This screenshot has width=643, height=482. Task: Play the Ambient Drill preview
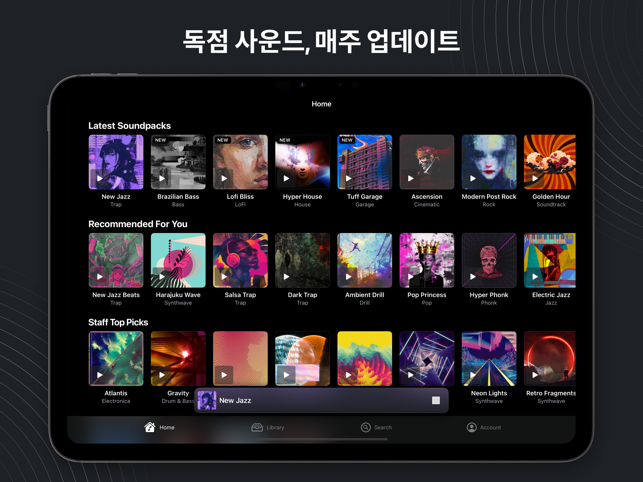pos(349,277)
